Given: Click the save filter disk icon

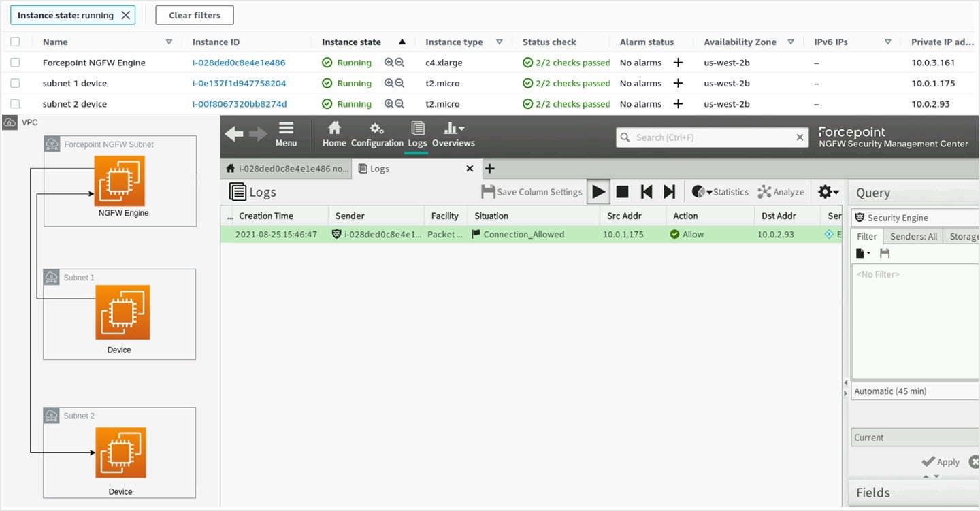Looking at the screenshot, I should [885, 253].
